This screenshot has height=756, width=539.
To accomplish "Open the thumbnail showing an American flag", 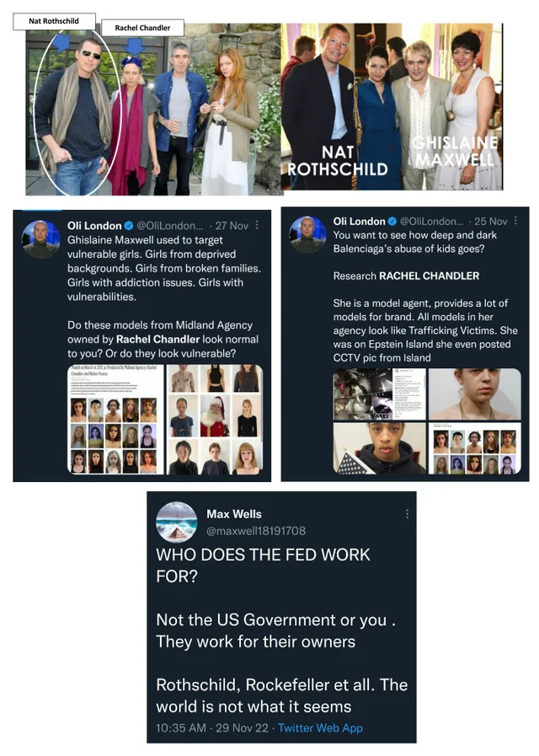I will click(x=380, y=448).
